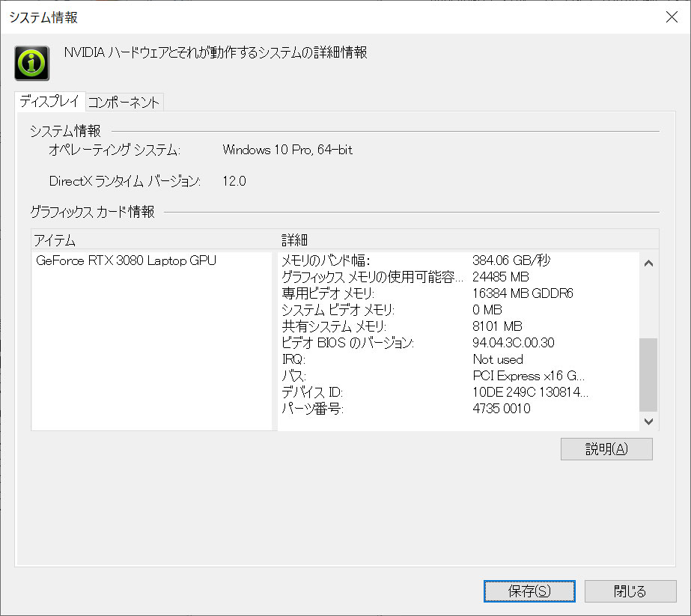Click the アイテム column header
The width and height of the screenshot is (691, 616).
55,240
